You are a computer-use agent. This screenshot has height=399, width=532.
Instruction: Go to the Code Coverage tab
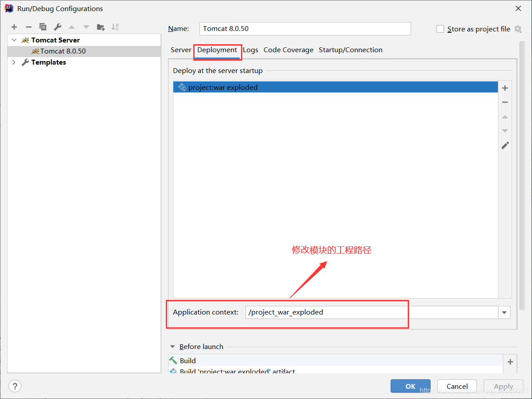click(x=288, y=50)
